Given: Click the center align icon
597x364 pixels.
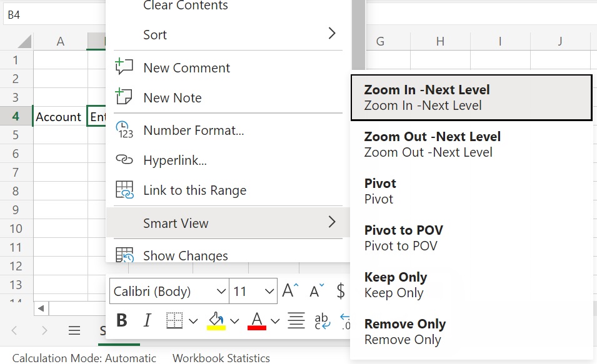Looking at the screenshot, I should (296, 321).
